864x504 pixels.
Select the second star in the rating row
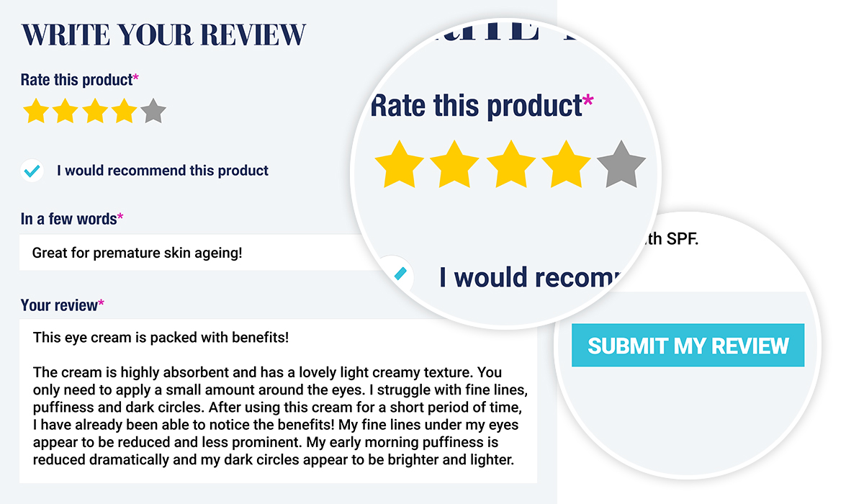pyautogui.click(x=66, y=111)
